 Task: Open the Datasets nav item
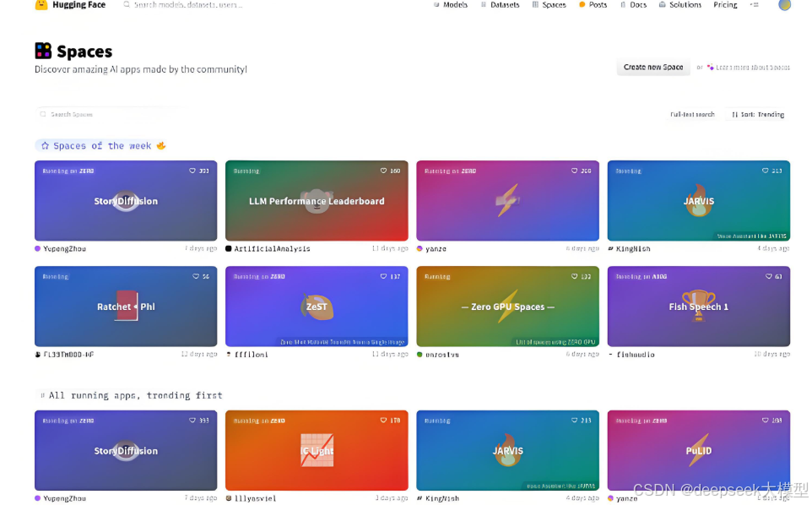(500, 5)
